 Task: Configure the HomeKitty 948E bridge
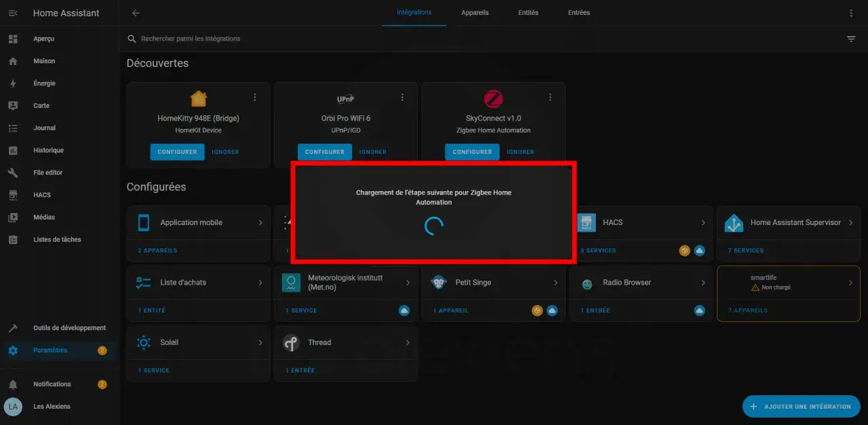pyautogui.click(x=177, y=152)
